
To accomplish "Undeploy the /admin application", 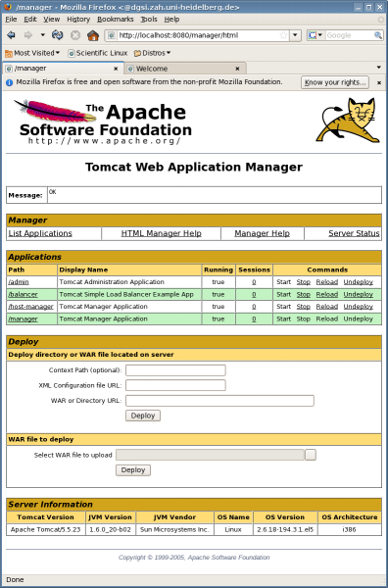I will pyautogui.click(x=358, y=282).
